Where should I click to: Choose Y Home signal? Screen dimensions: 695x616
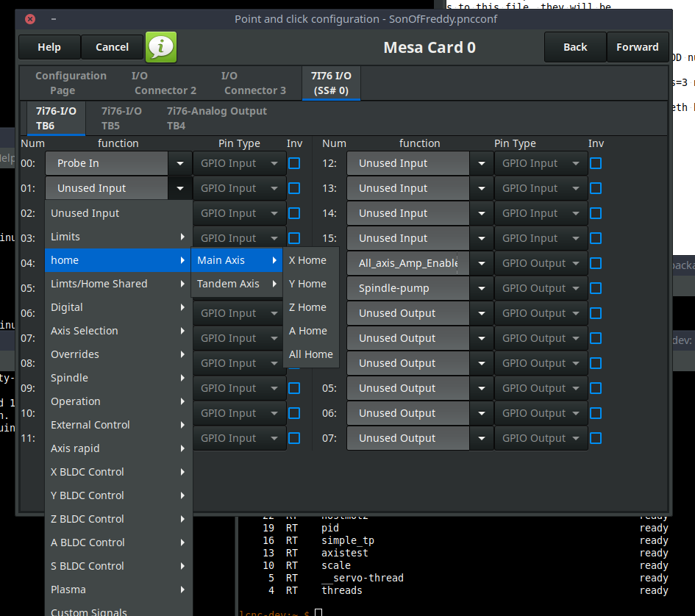(x=311, y=284)
